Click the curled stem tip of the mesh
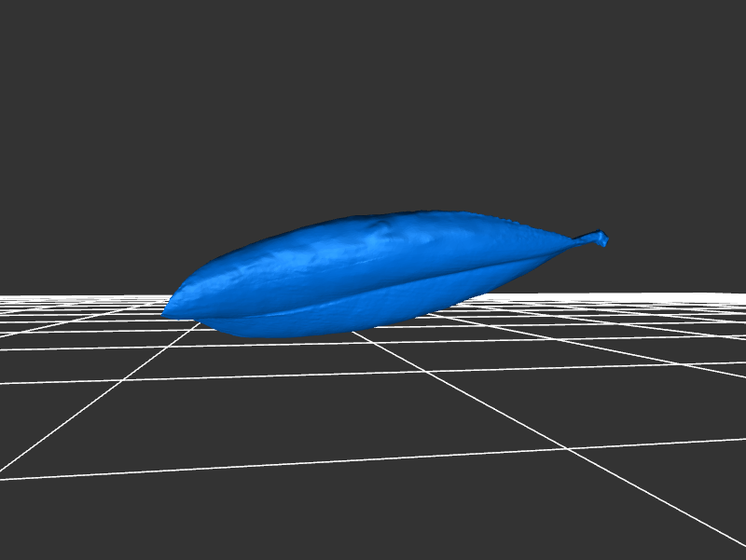The width and height of the screenshot is (746, 560). (x=601, y=239)
